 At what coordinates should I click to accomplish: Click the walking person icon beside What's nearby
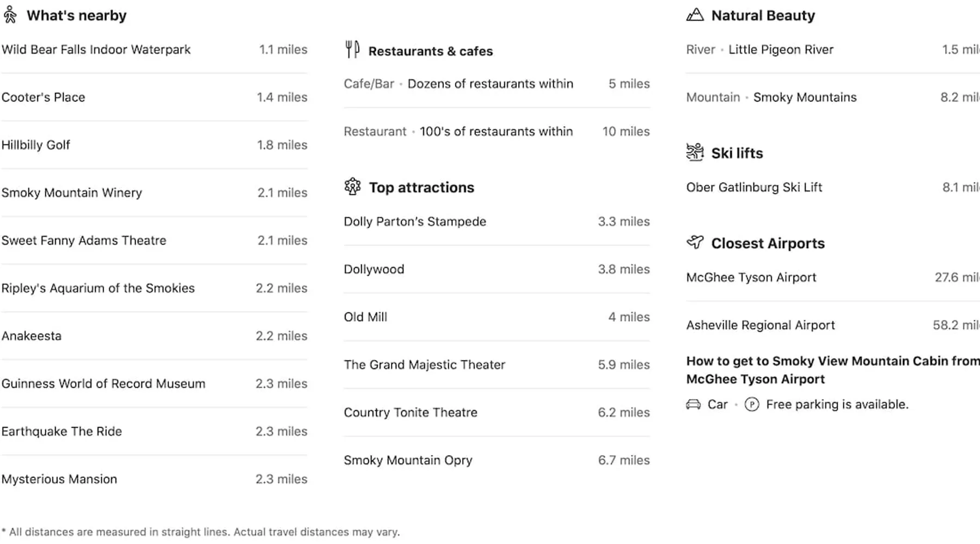tap(10, 15)
